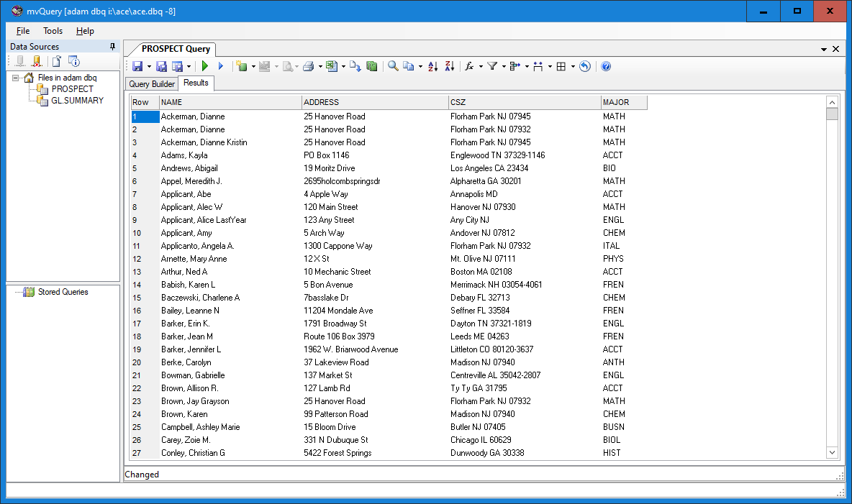Click the printer icon in toolbar

[x=308, y=66]
